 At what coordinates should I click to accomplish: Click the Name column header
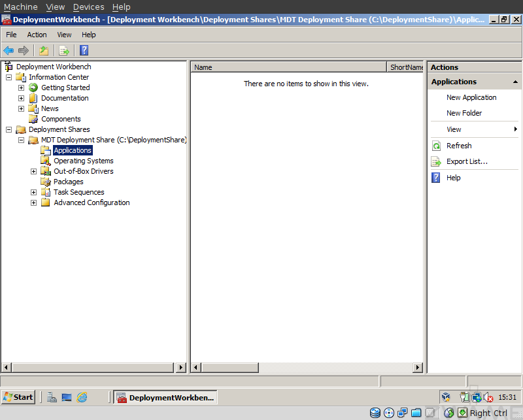tap(289, 67)
